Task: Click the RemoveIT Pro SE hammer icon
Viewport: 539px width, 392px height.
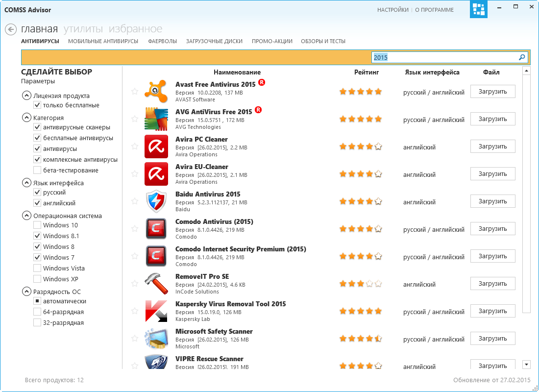Action: (x=156, y=284)
